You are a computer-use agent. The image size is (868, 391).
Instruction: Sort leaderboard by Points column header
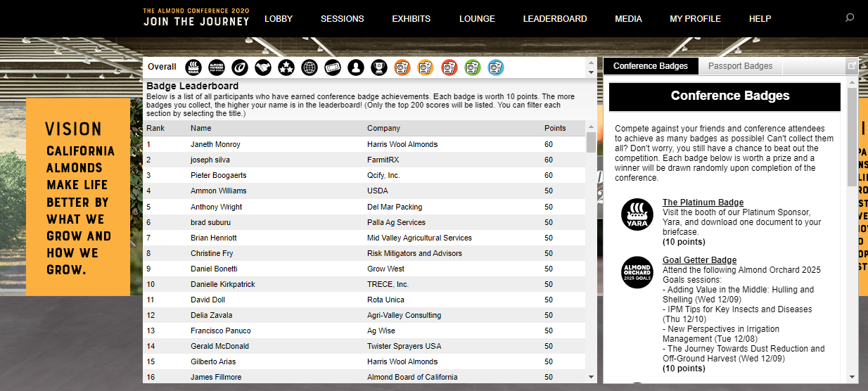point(555,128)
